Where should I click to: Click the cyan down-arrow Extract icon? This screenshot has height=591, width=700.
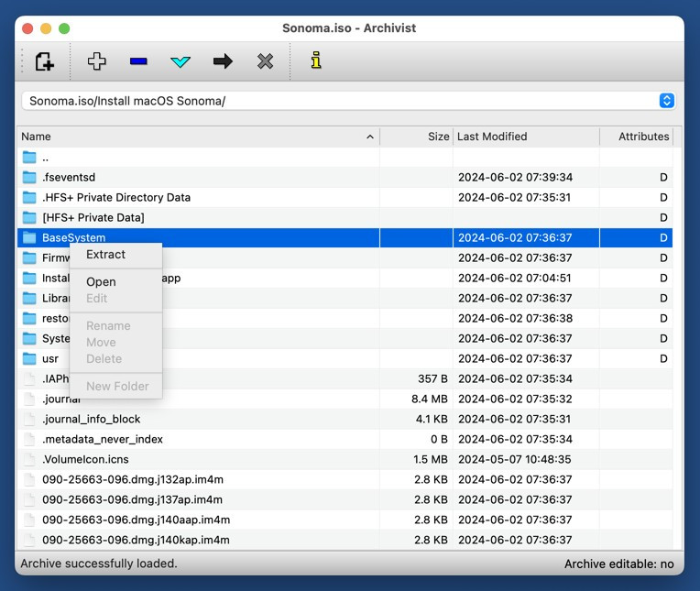180,61
